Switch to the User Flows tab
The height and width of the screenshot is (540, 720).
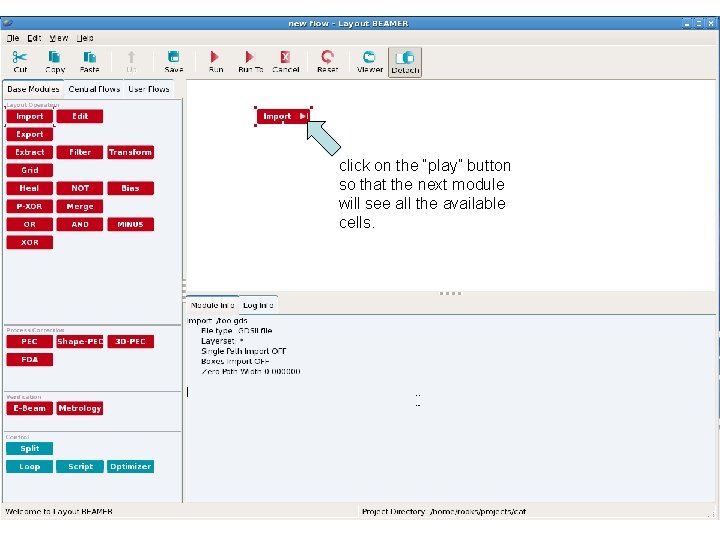click(149, 89)
